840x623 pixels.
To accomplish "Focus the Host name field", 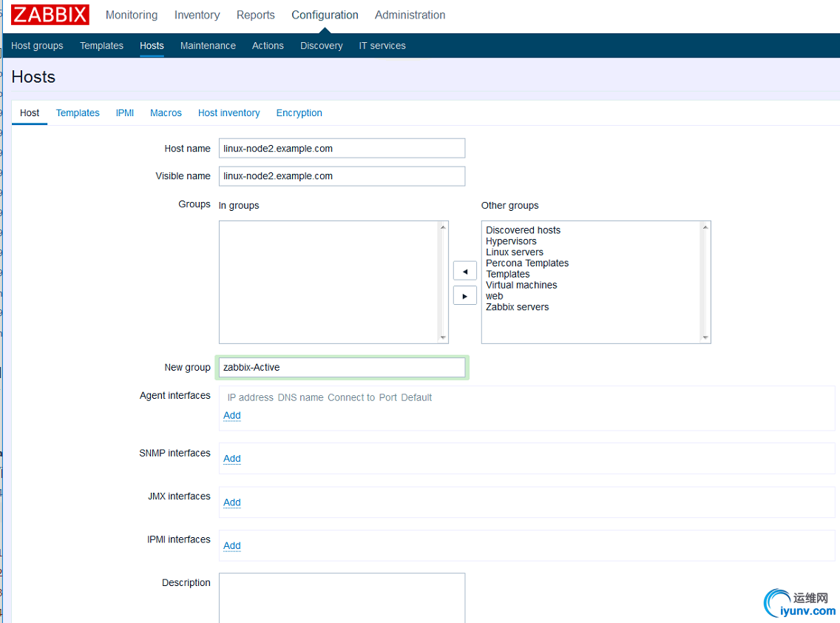I will click(342, 149).
